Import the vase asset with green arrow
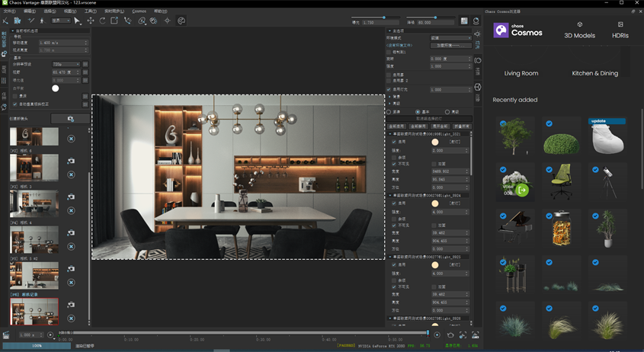This screenshot has height=352, width=644. coord(522,190)
